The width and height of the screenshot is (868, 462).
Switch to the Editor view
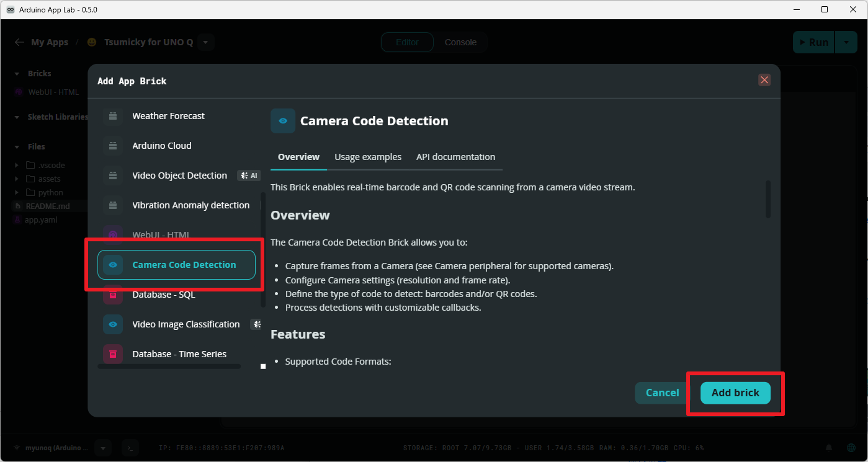coord(408,42)
